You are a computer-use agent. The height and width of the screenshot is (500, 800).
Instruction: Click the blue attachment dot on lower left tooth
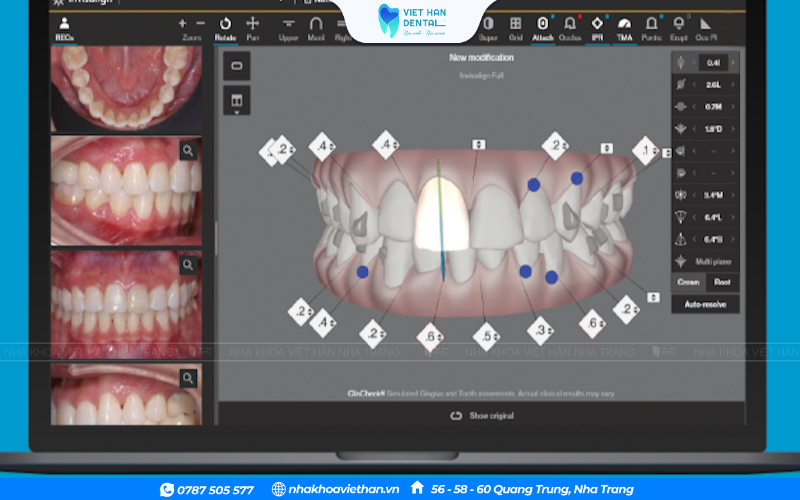pyautogui.click(x=362, y=272)
